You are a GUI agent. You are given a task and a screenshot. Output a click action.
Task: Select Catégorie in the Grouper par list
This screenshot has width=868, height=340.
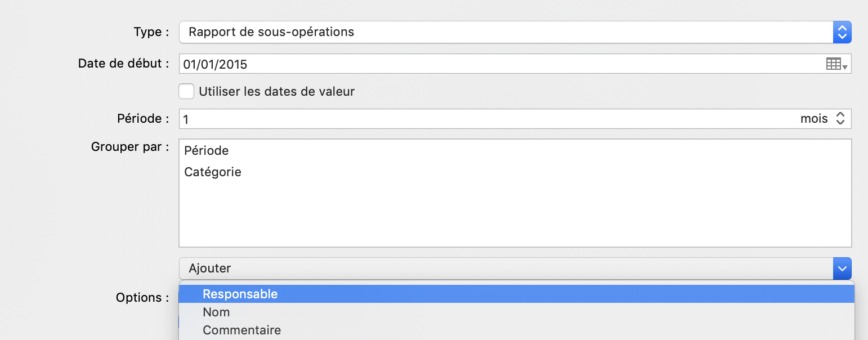(213, 172)
